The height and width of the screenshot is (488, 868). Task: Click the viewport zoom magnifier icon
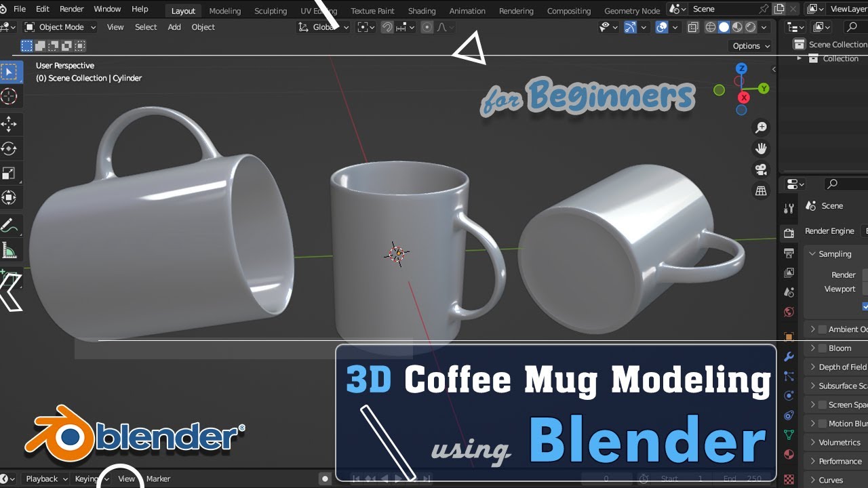click(761, 127)
